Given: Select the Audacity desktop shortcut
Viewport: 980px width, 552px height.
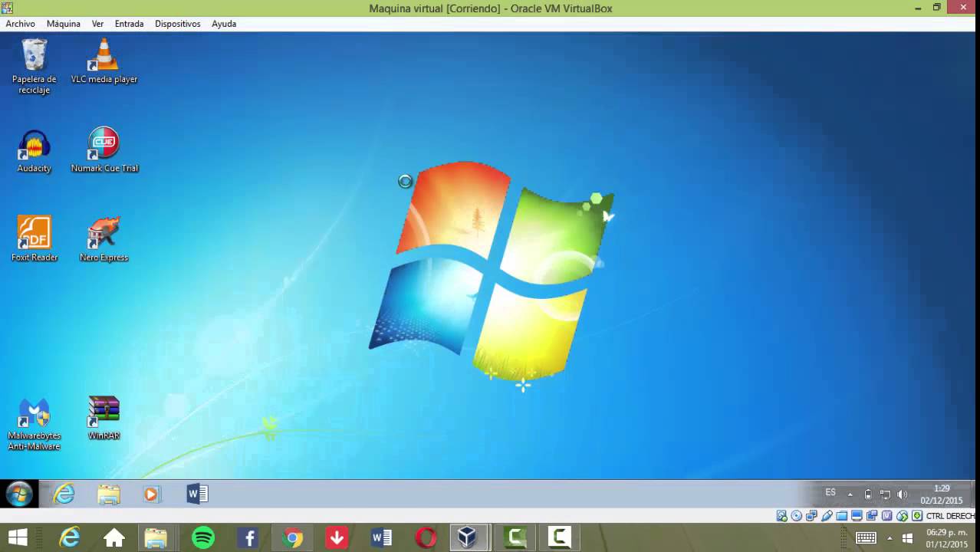Looking at the screenshot, I should coord(35,151).
